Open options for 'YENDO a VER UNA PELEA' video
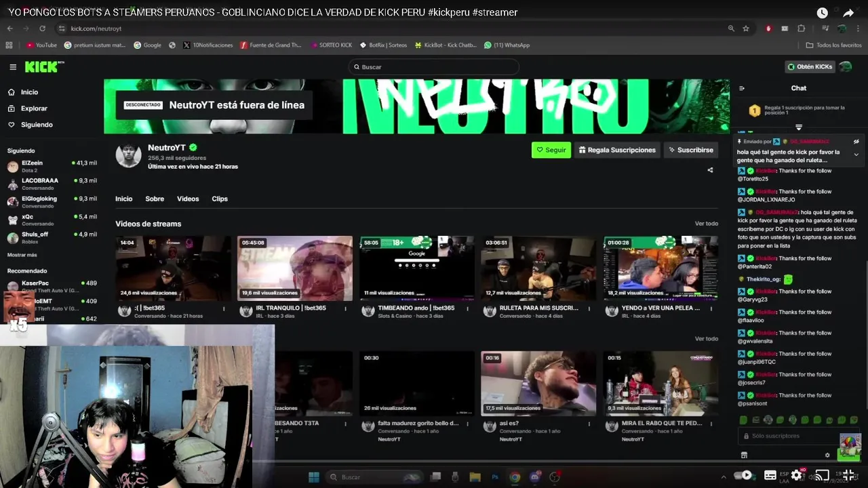The image size is (868, 488). point(711,308)
